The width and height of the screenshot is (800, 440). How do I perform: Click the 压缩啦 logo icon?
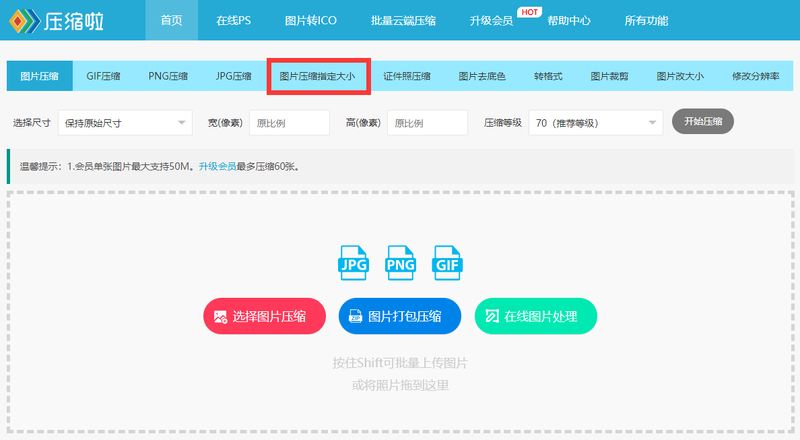24,21
